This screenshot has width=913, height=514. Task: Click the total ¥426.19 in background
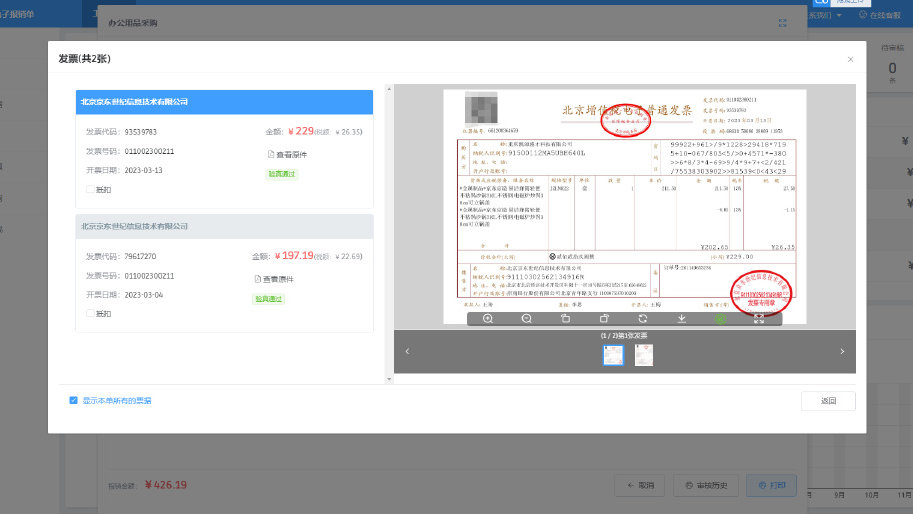[x=166, y=485]
